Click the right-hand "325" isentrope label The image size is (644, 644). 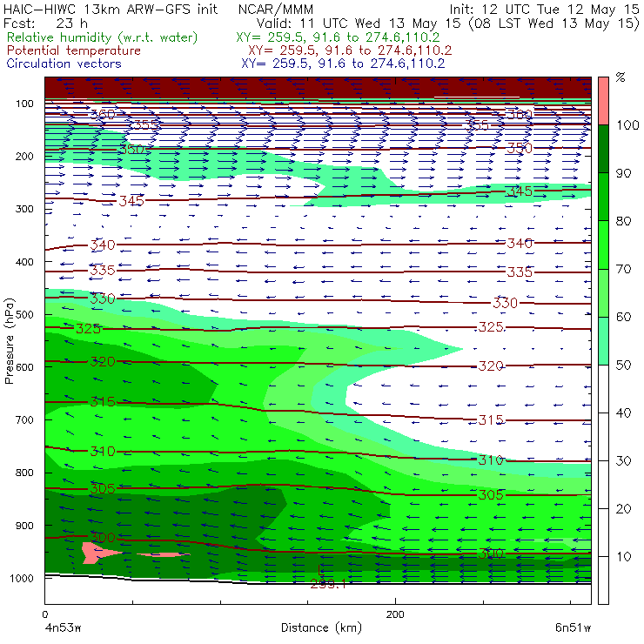click(x=491, y=327)
